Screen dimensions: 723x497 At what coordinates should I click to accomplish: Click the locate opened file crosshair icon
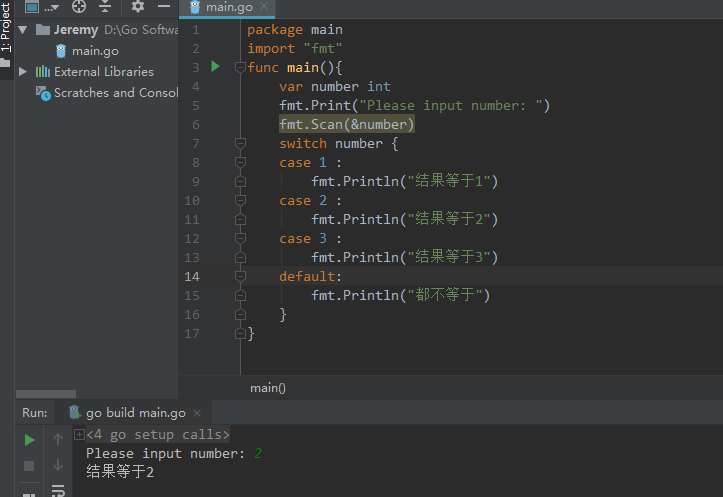pos(79,6)
